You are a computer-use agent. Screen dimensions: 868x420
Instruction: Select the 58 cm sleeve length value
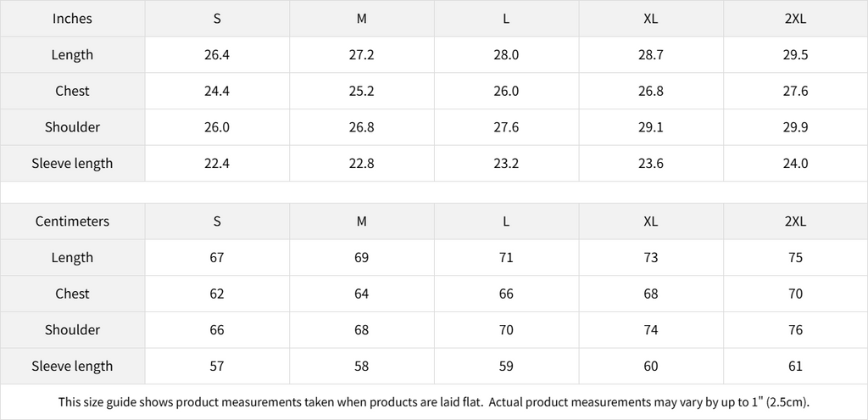click(361, 367)
